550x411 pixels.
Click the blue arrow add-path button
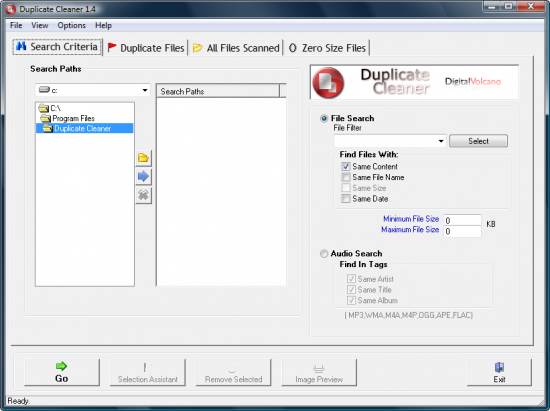143,176
